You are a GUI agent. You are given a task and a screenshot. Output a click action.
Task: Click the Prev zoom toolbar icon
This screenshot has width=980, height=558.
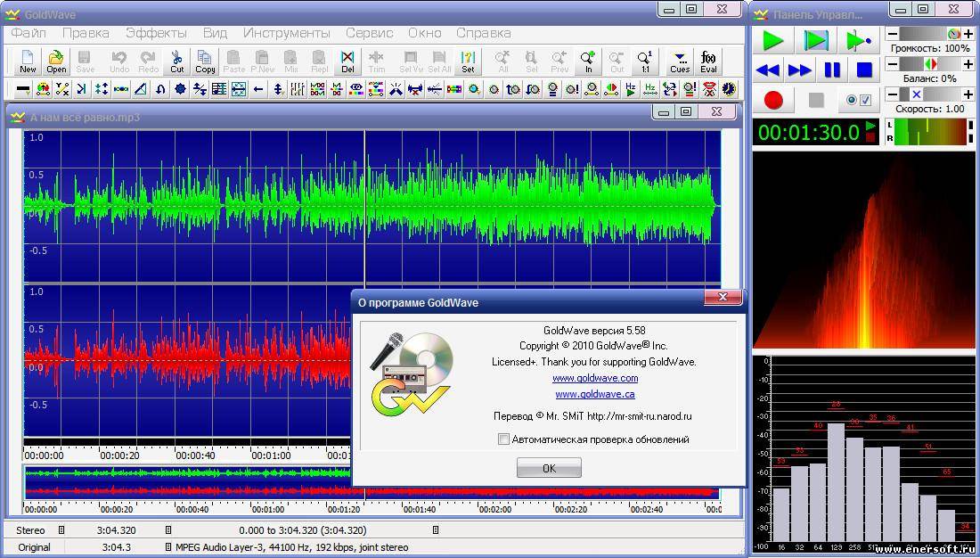(x=559, y=62)
